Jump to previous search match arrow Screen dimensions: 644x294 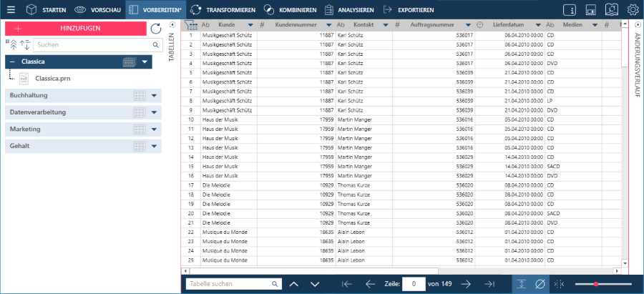293,284
